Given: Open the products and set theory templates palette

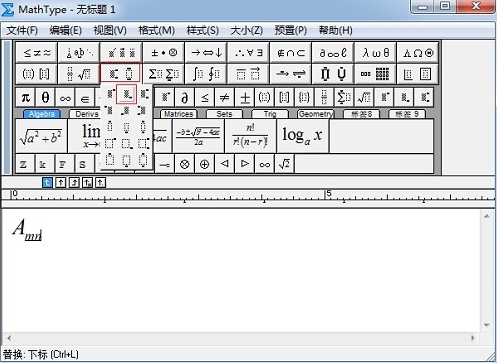Looking at the screenshot, I should coord(333,74).
